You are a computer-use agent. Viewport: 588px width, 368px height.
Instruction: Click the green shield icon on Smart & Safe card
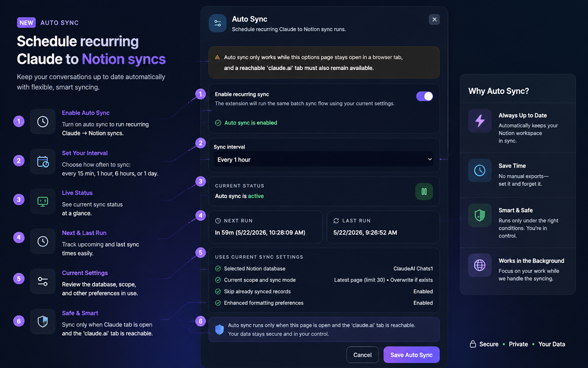coord(480,215)
